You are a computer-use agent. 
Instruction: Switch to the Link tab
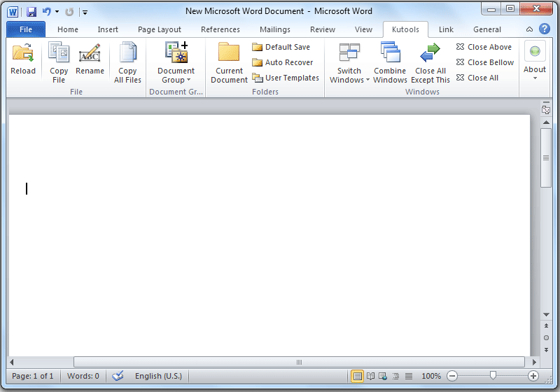click(446, 29)
